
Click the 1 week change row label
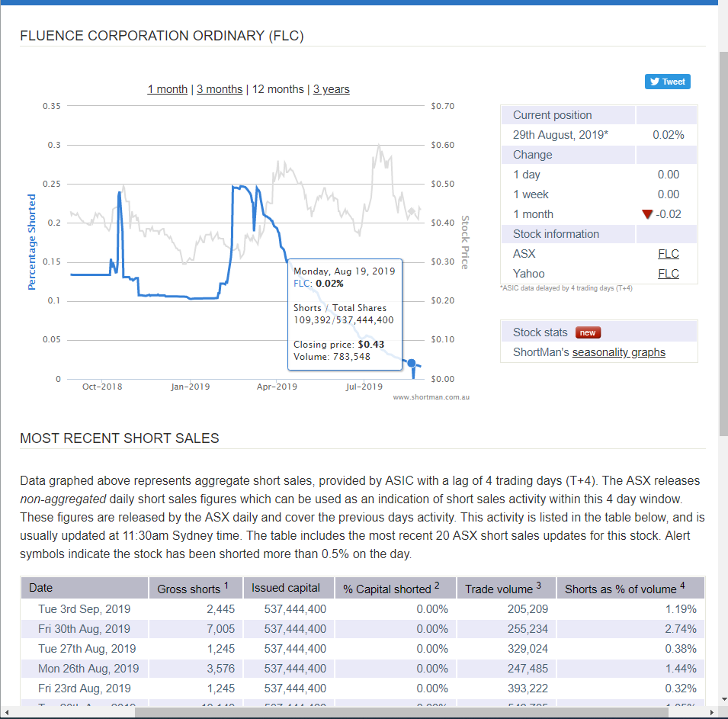[x=531, y=194]
